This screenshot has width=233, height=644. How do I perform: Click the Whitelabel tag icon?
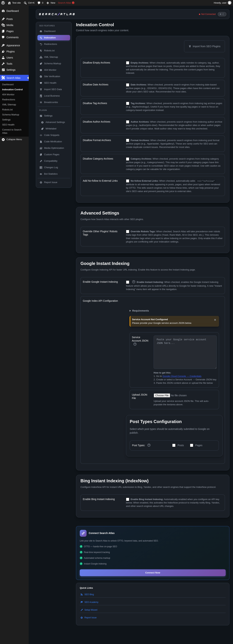pyautogui.click(x=42, y=129)
